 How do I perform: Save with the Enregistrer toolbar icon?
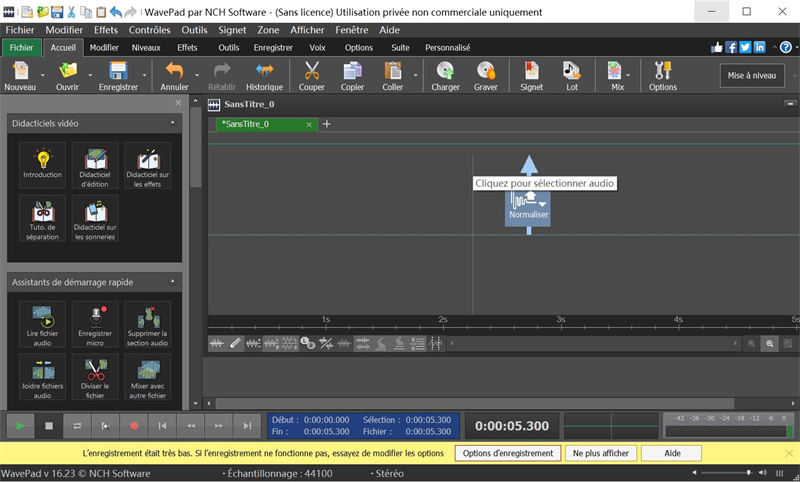coord(118,75)
